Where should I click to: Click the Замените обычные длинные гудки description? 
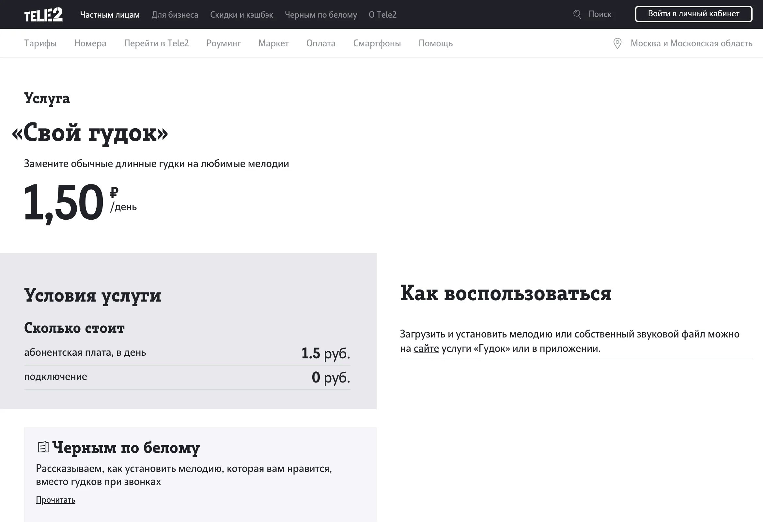point(157,164)
